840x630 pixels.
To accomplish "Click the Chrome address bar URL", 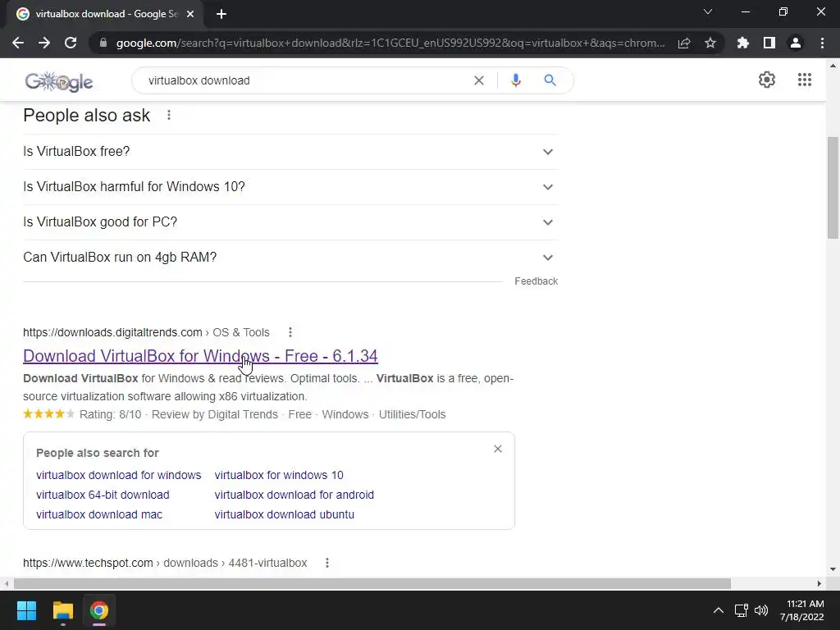I will [x=390, y=43].
